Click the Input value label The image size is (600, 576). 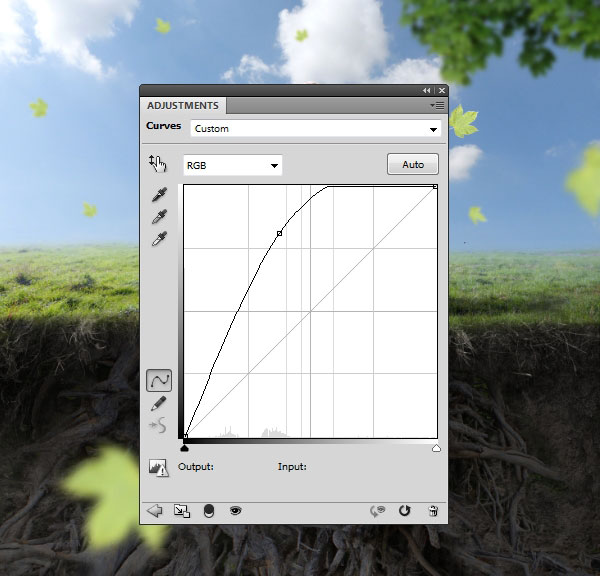tap(292, 467)
